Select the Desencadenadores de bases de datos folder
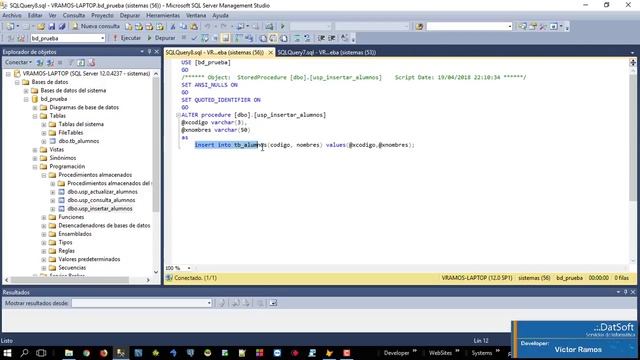 (104, 226)
